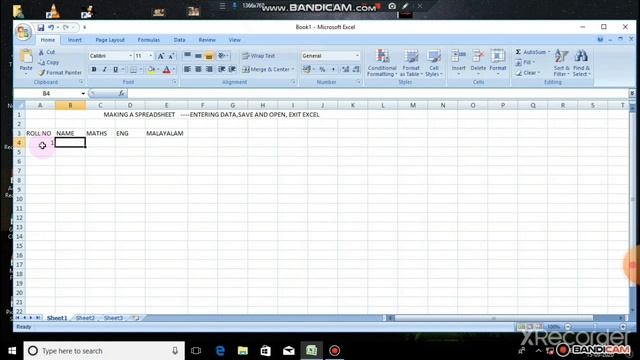Toggle Top Align

(x=187, y=56)
